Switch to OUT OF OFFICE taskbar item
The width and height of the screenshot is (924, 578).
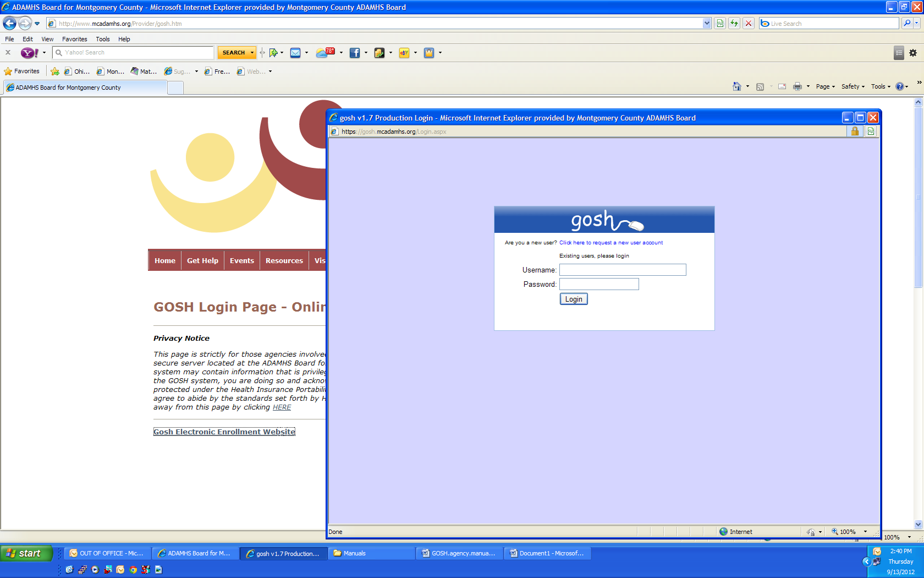pyautogui.click(x=108, y=553)
